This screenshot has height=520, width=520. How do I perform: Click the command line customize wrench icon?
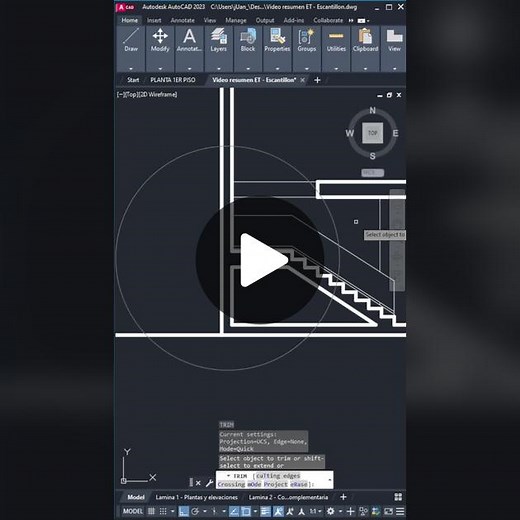coord(209,483)
